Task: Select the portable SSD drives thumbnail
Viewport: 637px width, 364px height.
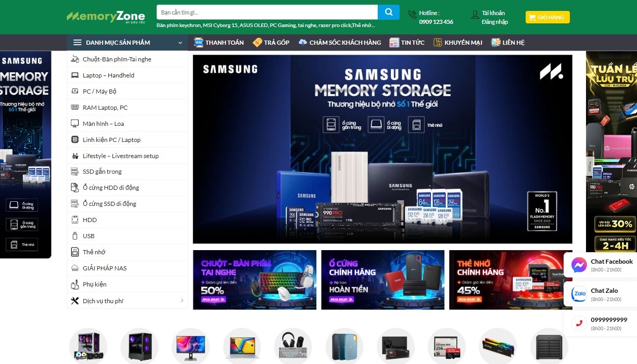Action: 344,346
